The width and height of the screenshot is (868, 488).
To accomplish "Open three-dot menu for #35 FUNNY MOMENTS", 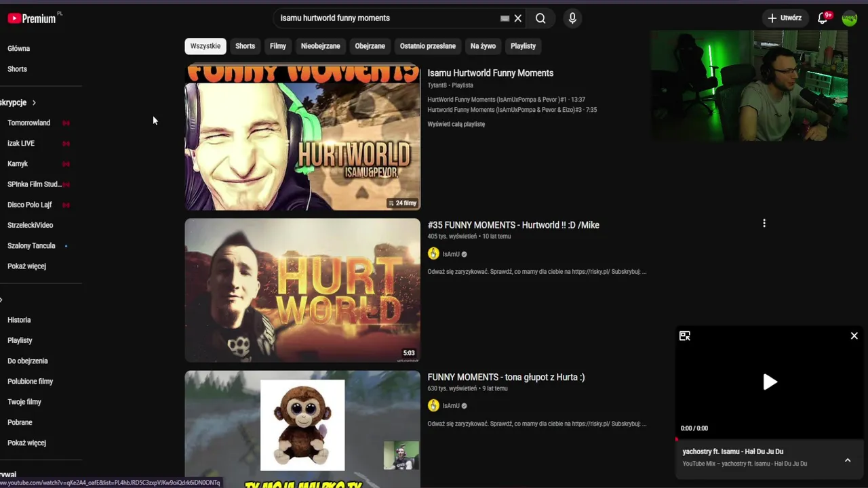I will [764, 223].
